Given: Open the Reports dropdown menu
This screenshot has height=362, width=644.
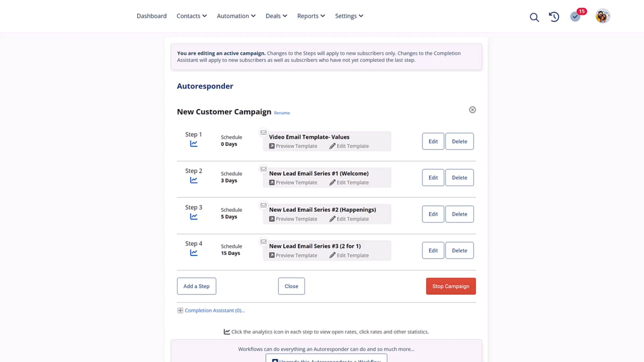Looking at the screenshot, I should [x=311, y=16].
